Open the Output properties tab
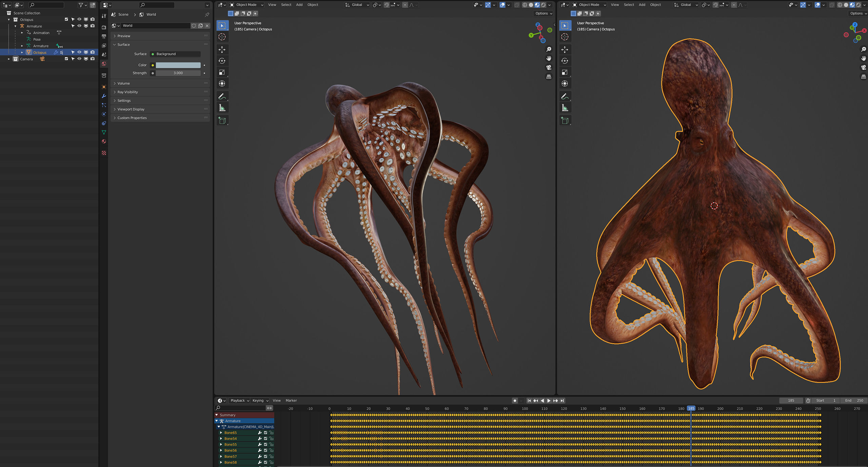This screenshot has width=868, height=467. coord(104,36)
